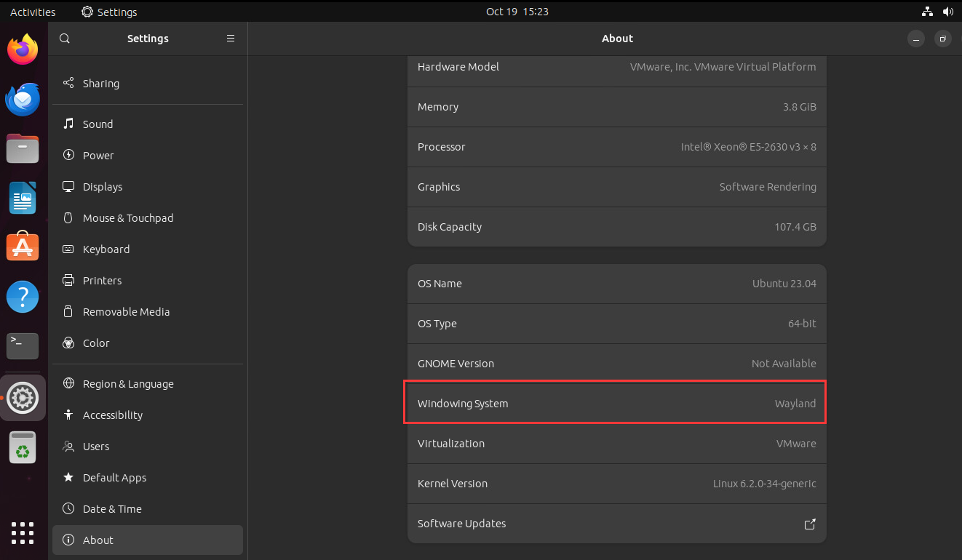This screenshot has height=560, width=962.
Task: Click the Region & Language globe icon
Action: pyautogui.click(x=68, y=383)
